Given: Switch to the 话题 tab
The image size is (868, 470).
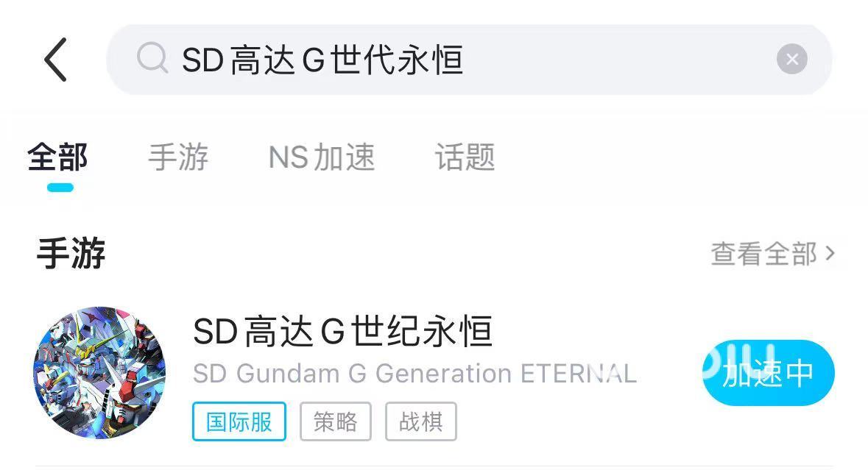Looking at the screenshot, I should [465, 157].
